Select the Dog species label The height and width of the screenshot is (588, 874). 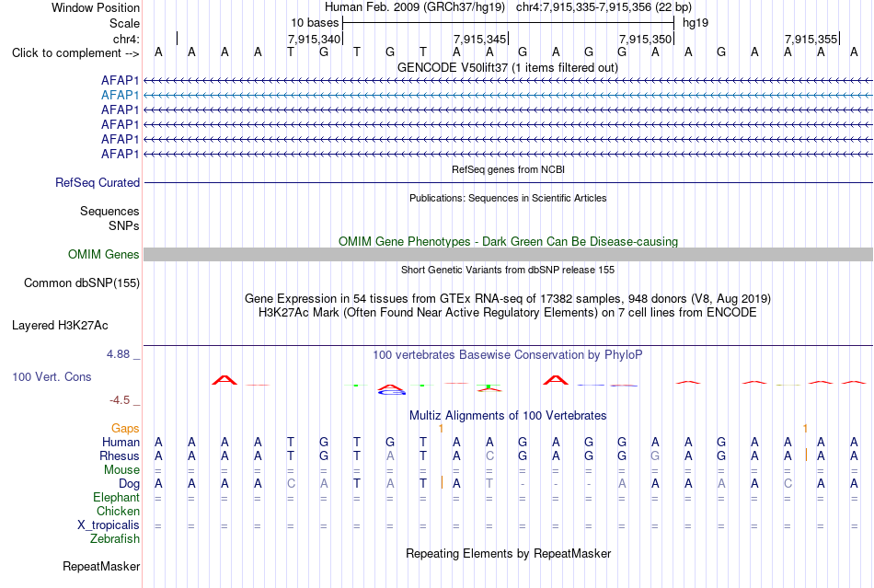129,484
